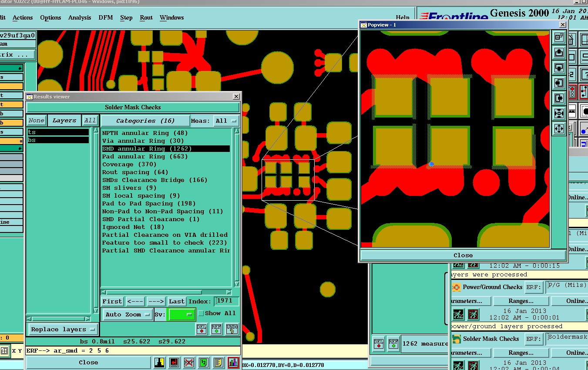
Task: Expand the Replace layers dropdown
Action: [63, 330]
